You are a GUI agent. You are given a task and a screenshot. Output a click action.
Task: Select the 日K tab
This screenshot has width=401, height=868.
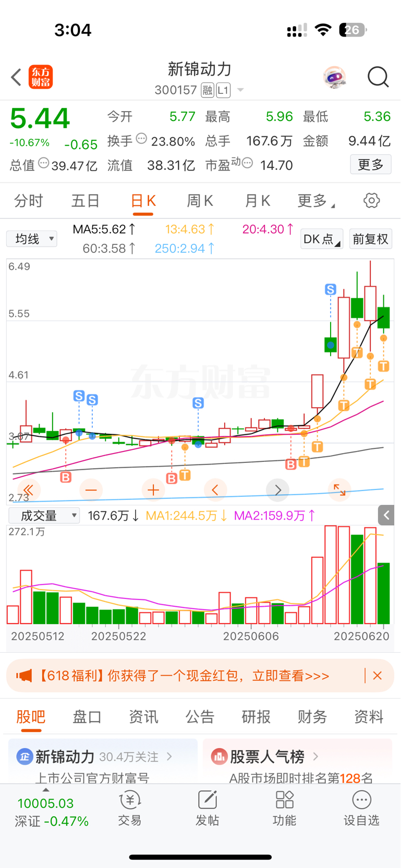point(143,201)
